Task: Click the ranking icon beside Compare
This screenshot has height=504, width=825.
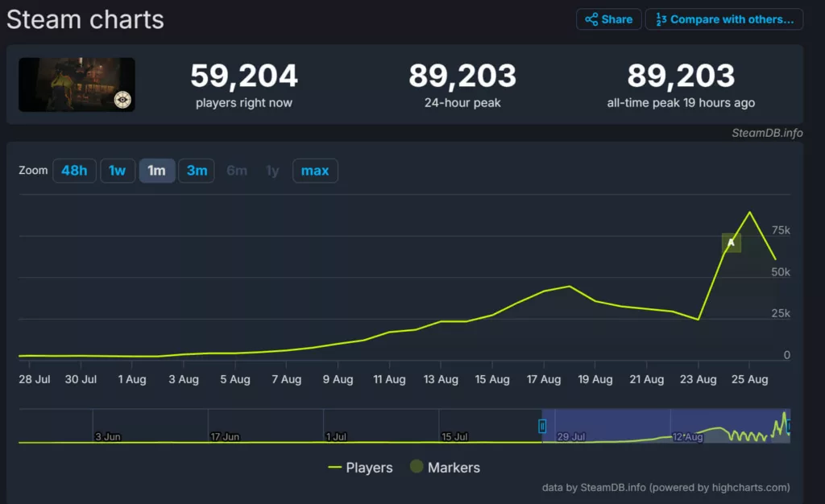Action: tap(661, 19)
